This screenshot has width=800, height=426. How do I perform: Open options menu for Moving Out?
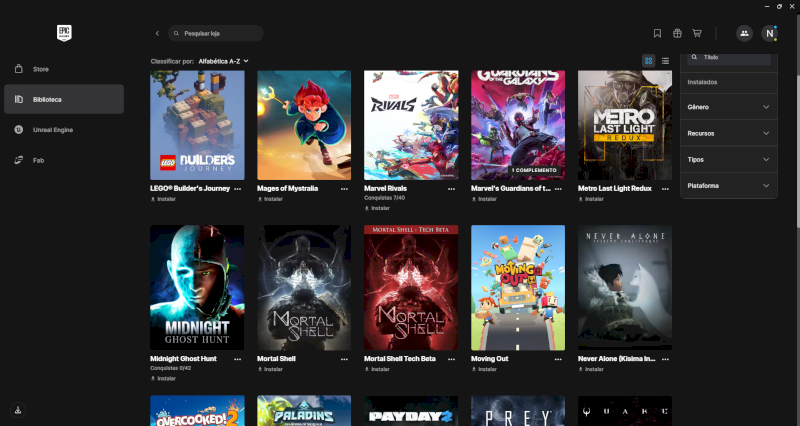(558, 359)
